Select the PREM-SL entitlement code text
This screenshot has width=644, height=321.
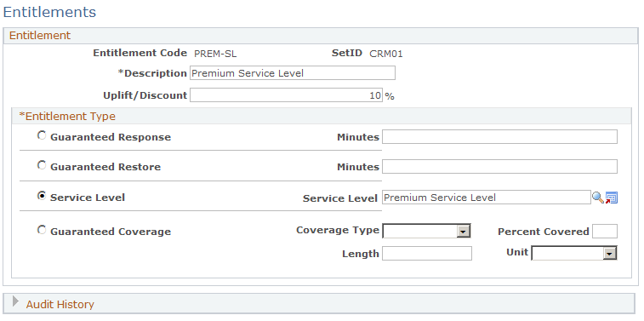coord(215,54)
